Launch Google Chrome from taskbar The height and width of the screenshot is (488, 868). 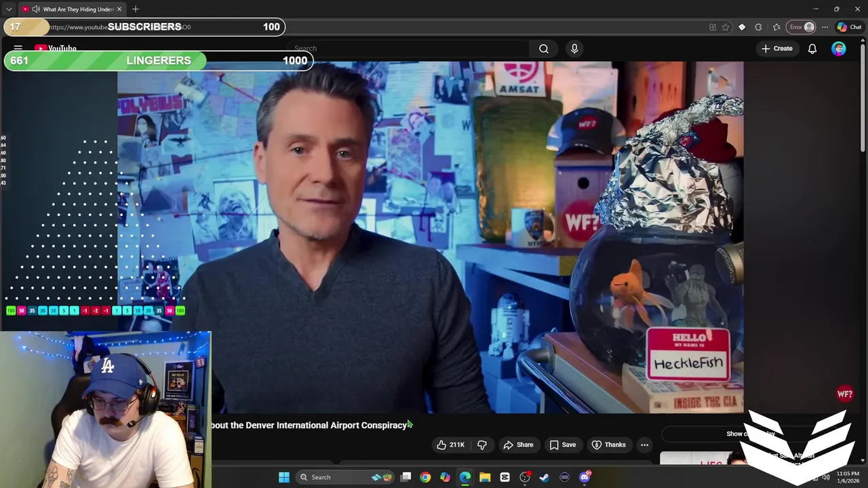pyautogui.click(x=425, y=477)
